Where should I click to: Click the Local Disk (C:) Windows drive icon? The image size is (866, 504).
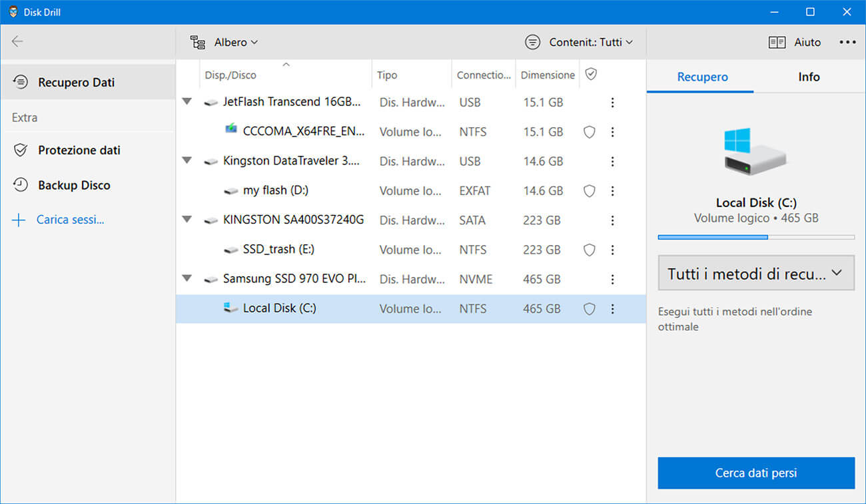(x=231, y=308)
